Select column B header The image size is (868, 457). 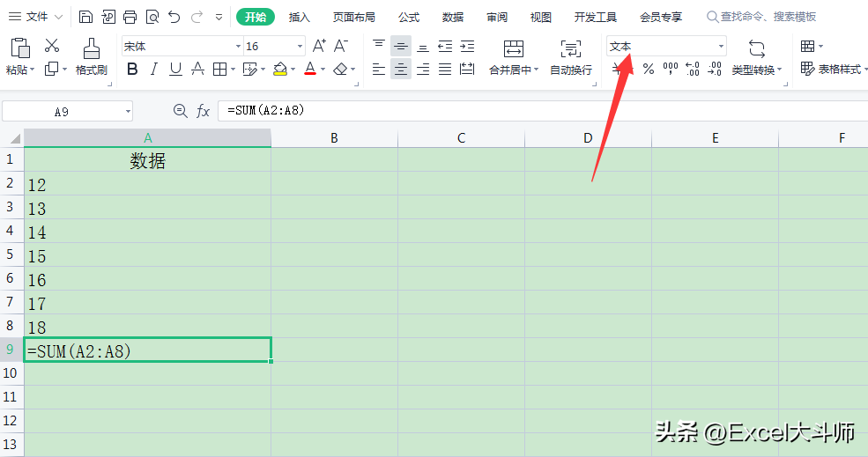coord(334,137)
